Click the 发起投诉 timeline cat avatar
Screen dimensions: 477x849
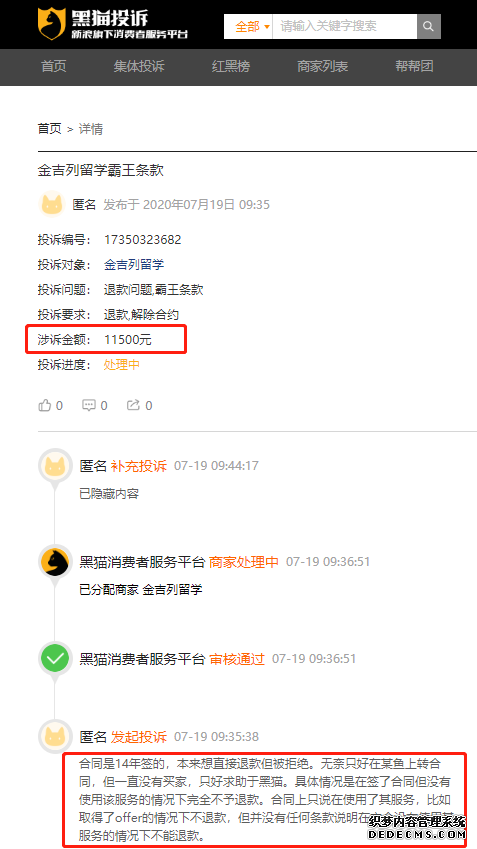55,736
